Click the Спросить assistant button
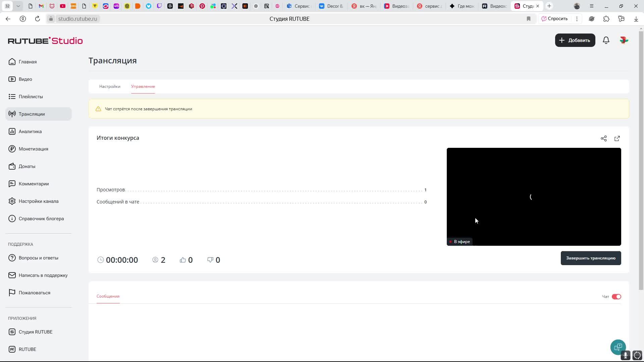The image size is (644, 362). [x=554, y=19]
